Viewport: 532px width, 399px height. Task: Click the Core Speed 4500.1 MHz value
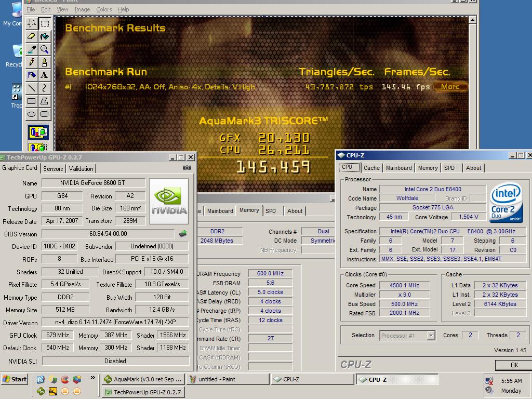click(x=404, y=285)
